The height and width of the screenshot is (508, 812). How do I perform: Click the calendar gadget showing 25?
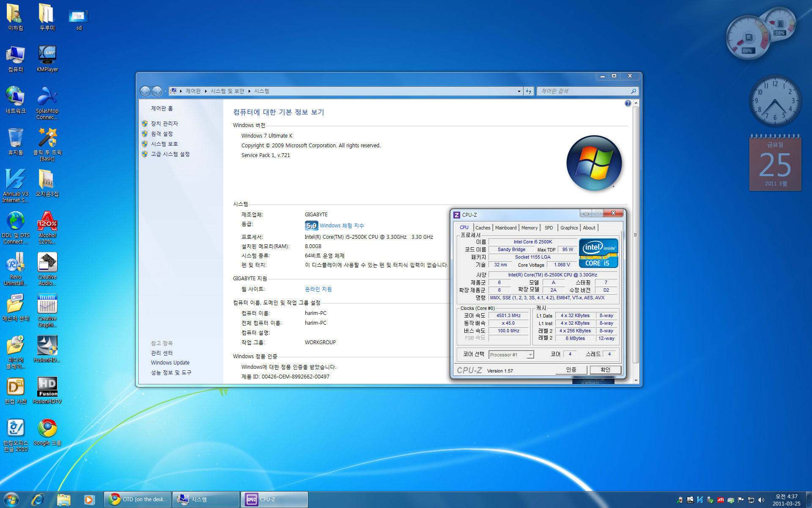click(775, 163)
